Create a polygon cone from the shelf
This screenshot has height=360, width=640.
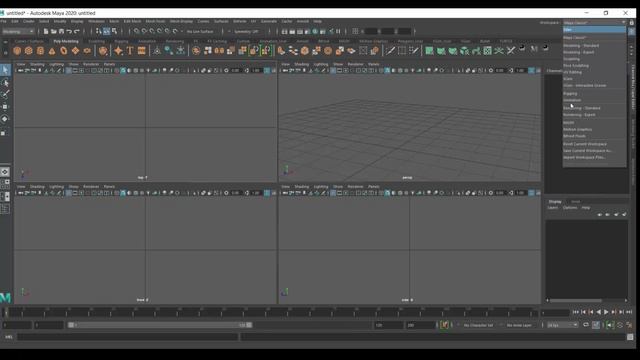tap(52, 51)
